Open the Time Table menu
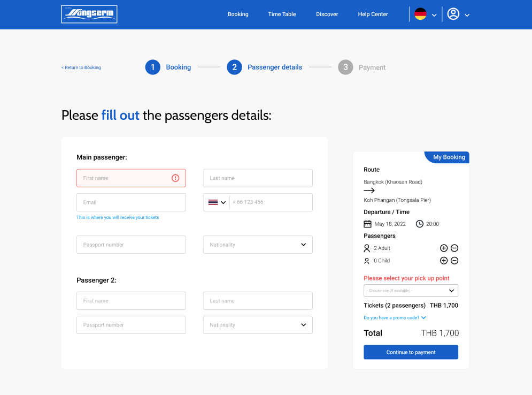 282,14
